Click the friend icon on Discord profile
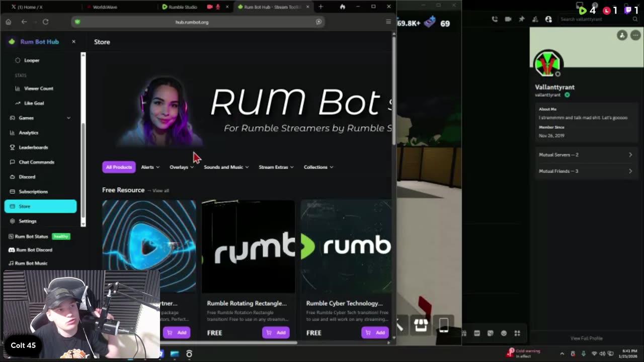644x362 pixels. click(622, 35)
